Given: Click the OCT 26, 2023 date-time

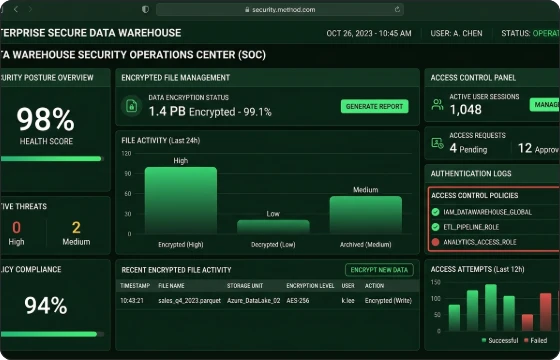Looking at the screenshot, I should click(x=369, y=33).
